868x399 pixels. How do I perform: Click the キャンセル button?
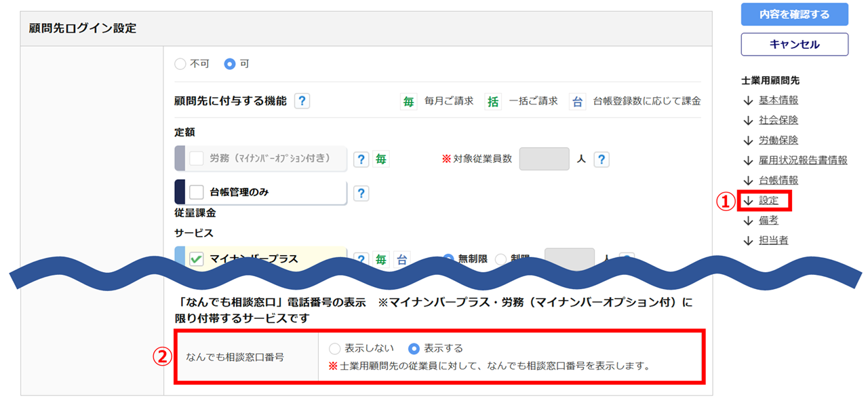pos(794,44)
